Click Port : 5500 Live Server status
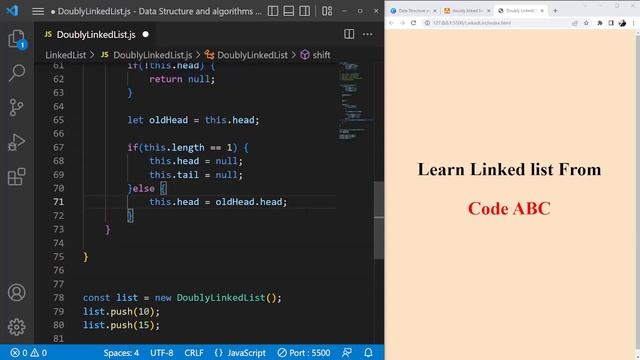640x360 pixels. (304, 353)
